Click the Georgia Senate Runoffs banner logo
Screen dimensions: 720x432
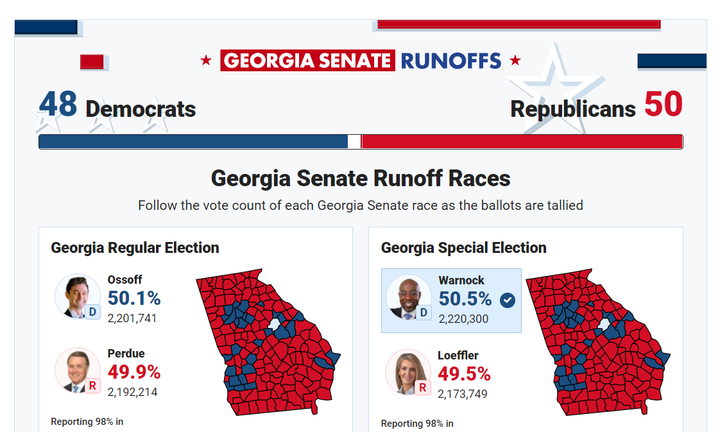click(360, 60)
